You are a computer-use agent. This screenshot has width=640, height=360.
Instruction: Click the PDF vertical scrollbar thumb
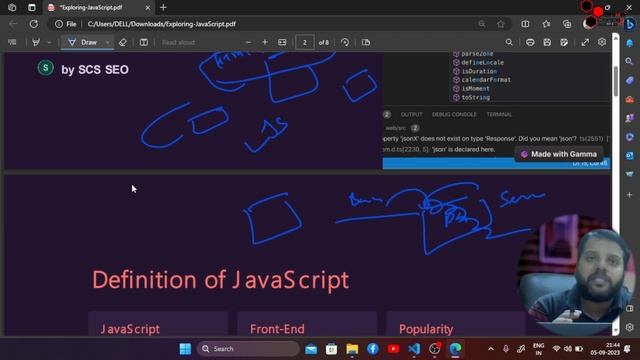(x=616, y=81)
